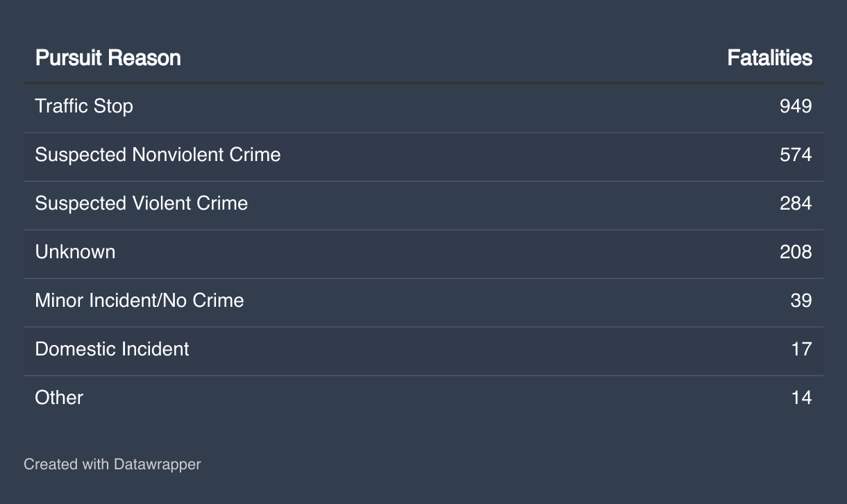Select the Domestic Incident row label
The height and width of the screenshot is (504, 847).
pos(112,348)
